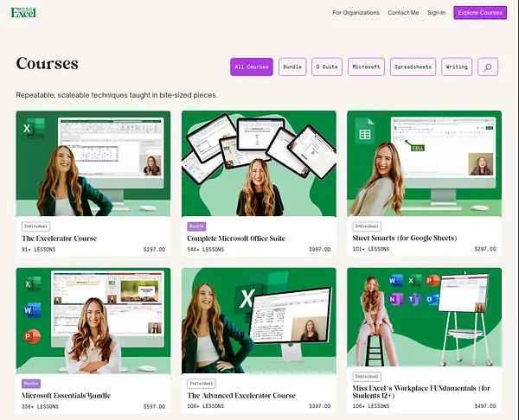This screenshot has height=420, width=519.
Task: Open the Contact Me link
Action: tap(403, 13)
